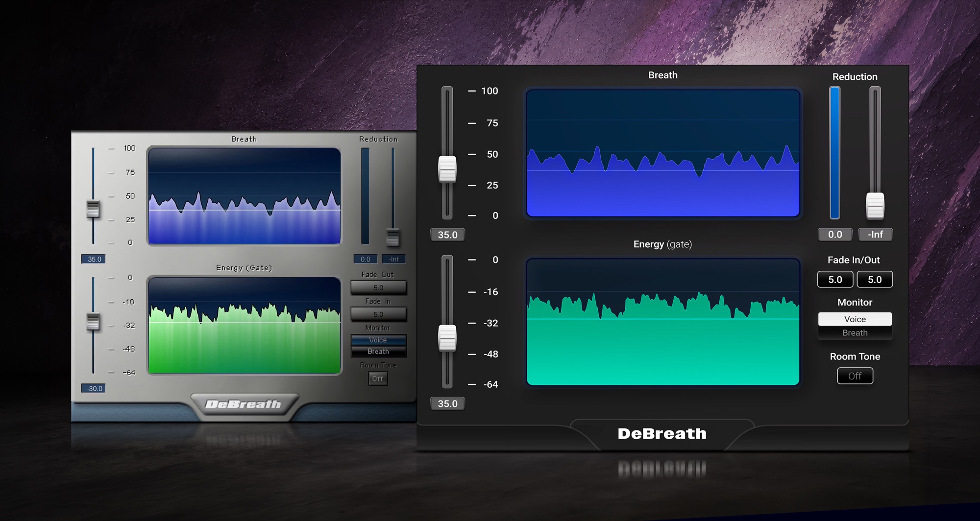
Task: Click the 0.0 reduction value in dark DeBreath
Action: tap(835, 235)
